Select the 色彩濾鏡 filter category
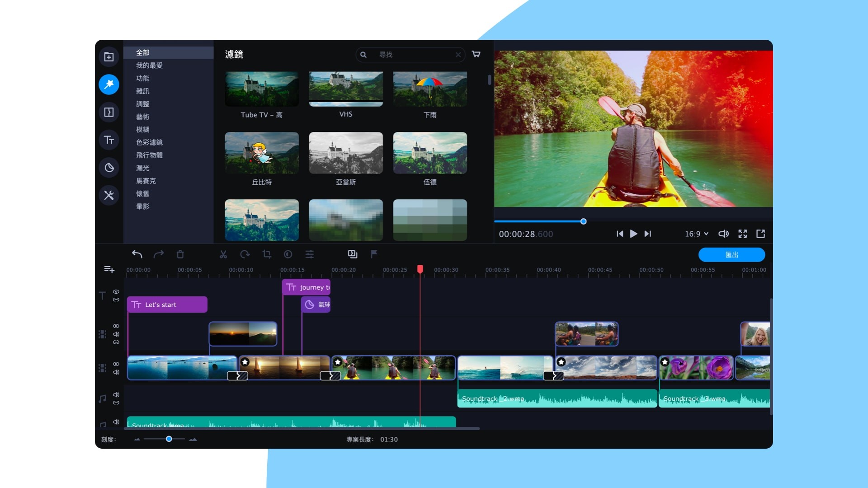 pos(149,142)
